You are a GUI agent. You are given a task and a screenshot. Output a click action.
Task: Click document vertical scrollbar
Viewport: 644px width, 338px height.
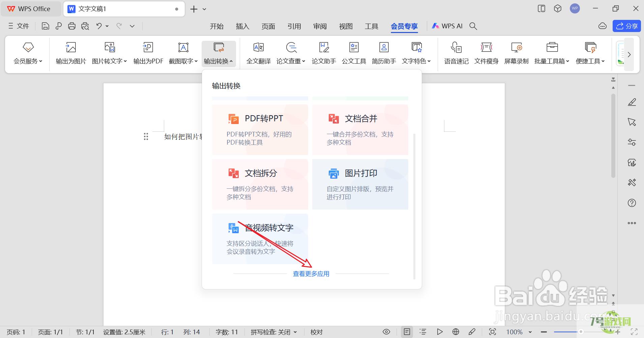pos(613,136)
